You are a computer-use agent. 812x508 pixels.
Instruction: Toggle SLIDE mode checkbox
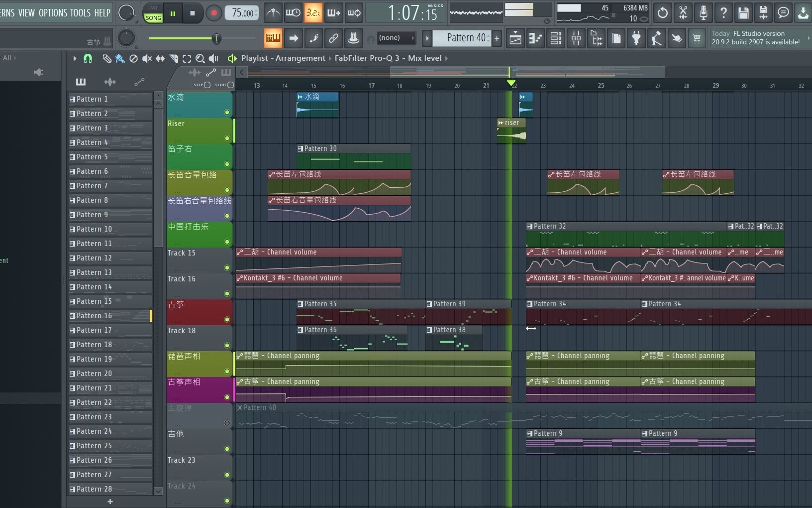[x=230, y=85]
